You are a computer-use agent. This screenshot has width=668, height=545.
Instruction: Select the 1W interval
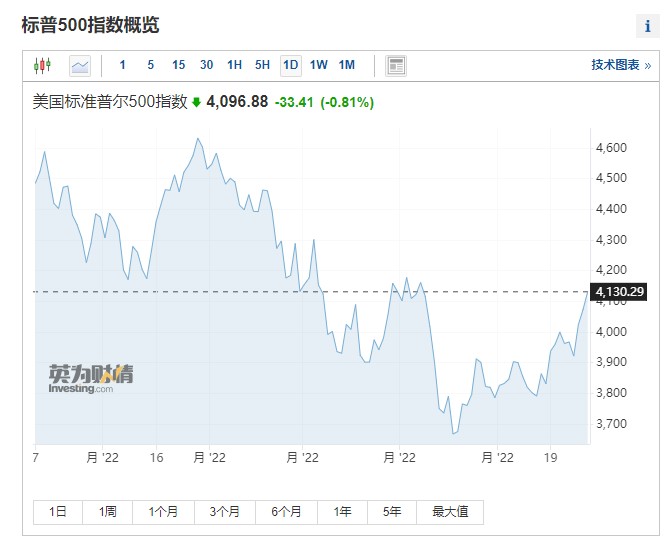click(319, 65)
